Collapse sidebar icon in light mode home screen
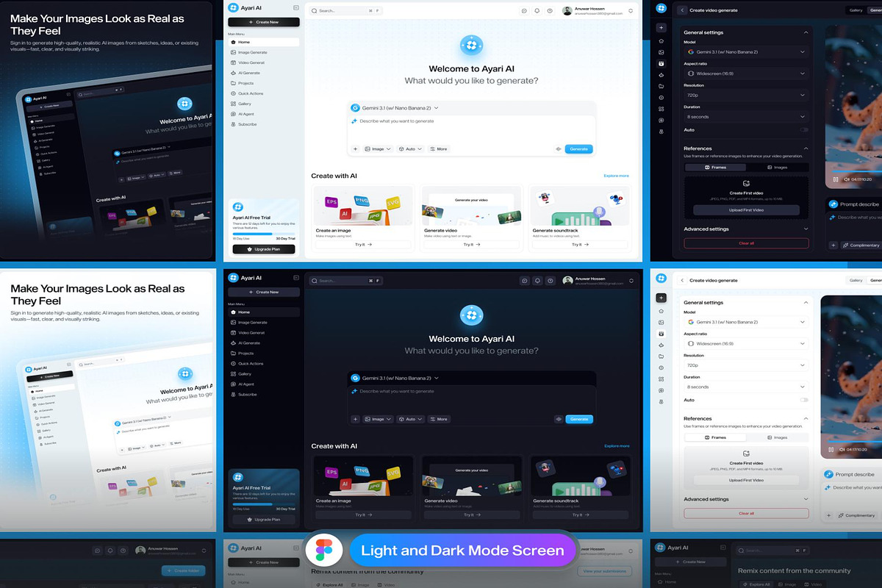Viewport: 882px width, 588px height. click(x=295, y=7)
